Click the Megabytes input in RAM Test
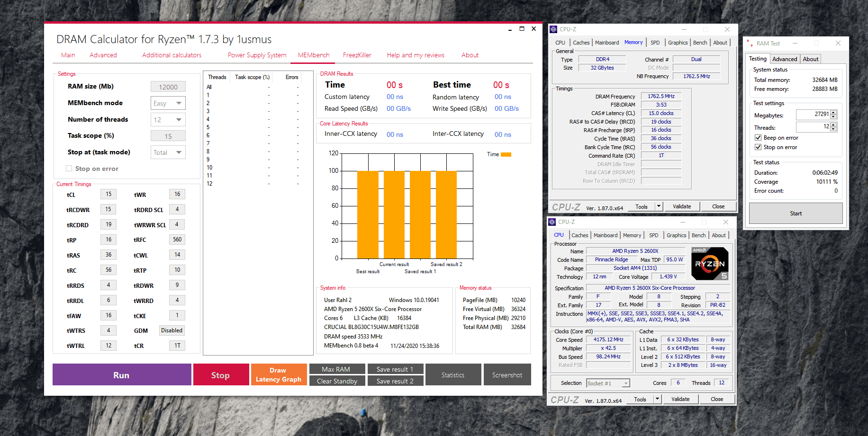Viewport: 868px width, 436px height. (x=814, y=115)
